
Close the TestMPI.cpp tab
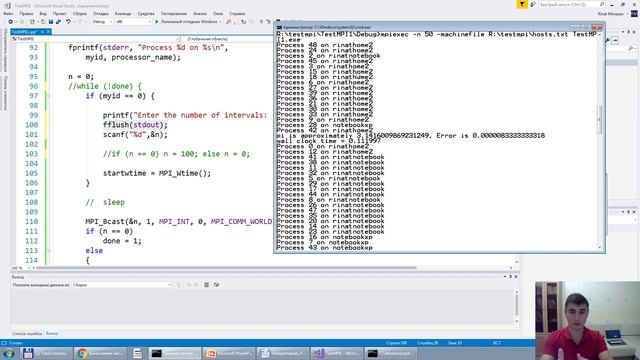[x=48, y=31]
